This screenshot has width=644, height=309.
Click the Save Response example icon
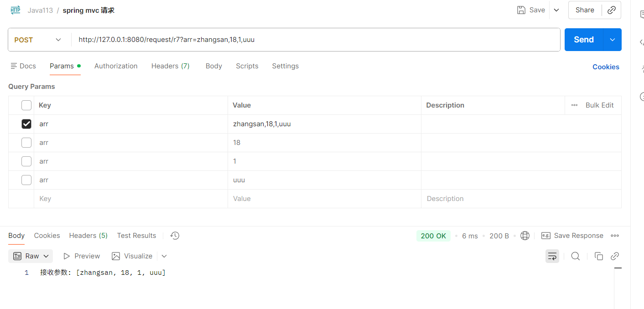tap(545, 236)
